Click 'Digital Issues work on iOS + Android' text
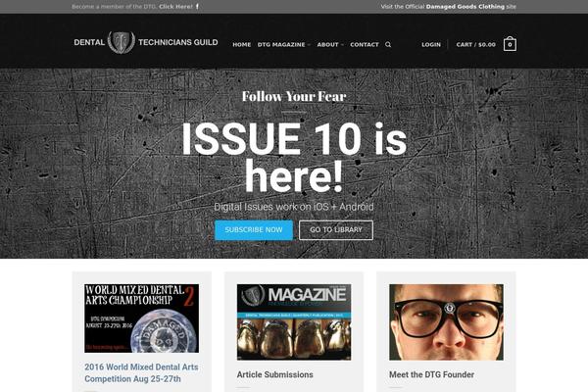Image resolution: width=588 pixels, height=392 pixels. coord(294,207)
